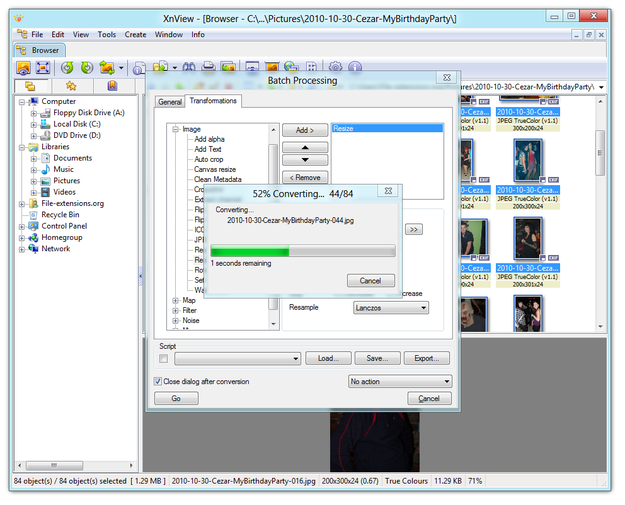Image resolution: width=625 pixels, height=505 pixels.
Task: Click the Save... script button
Action: point(377,358)
